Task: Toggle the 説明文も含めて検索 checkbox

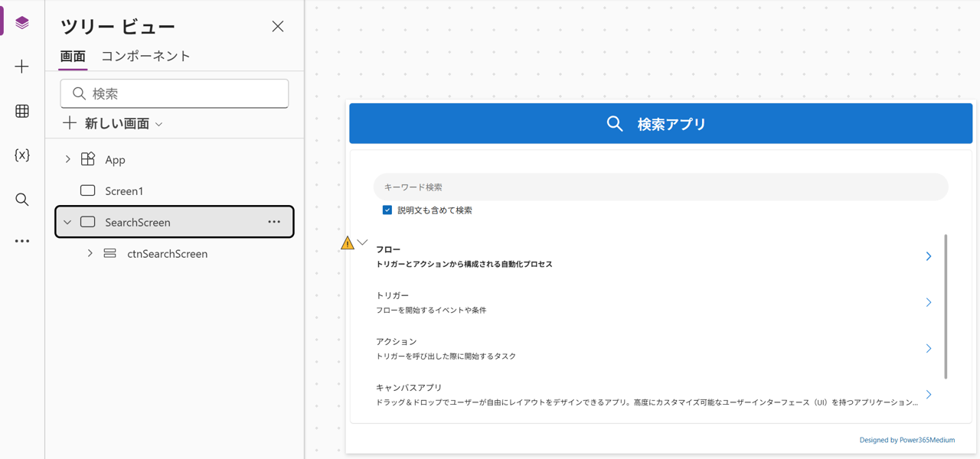Action: 387,210
